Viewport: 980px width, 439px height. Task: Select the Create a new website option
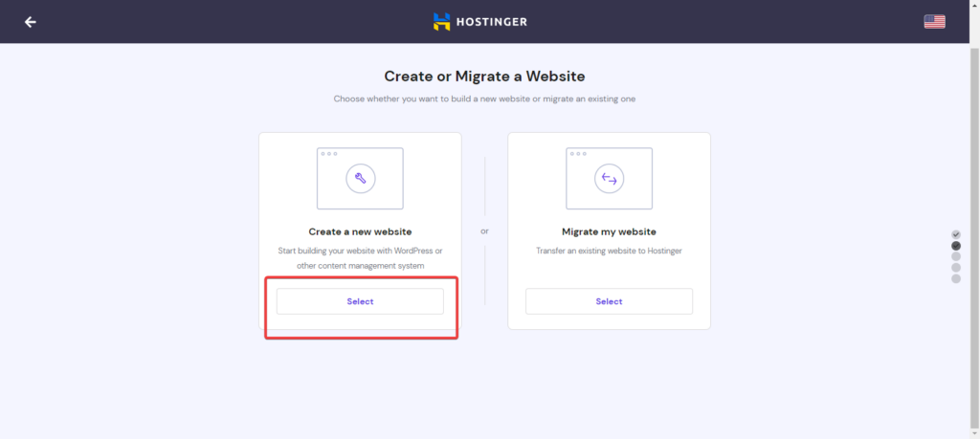click(x=360, y=301)
